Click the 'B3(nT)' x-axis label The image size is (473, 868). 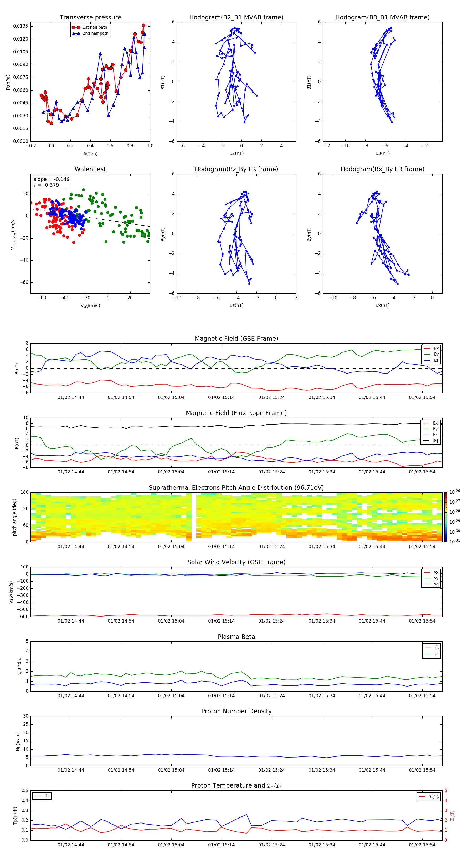coord(382,153)
